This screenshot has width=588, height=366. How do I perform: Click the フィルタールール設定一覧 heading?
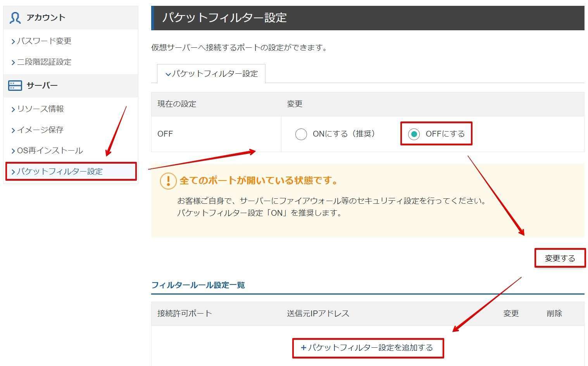click(x=198, y=285)
